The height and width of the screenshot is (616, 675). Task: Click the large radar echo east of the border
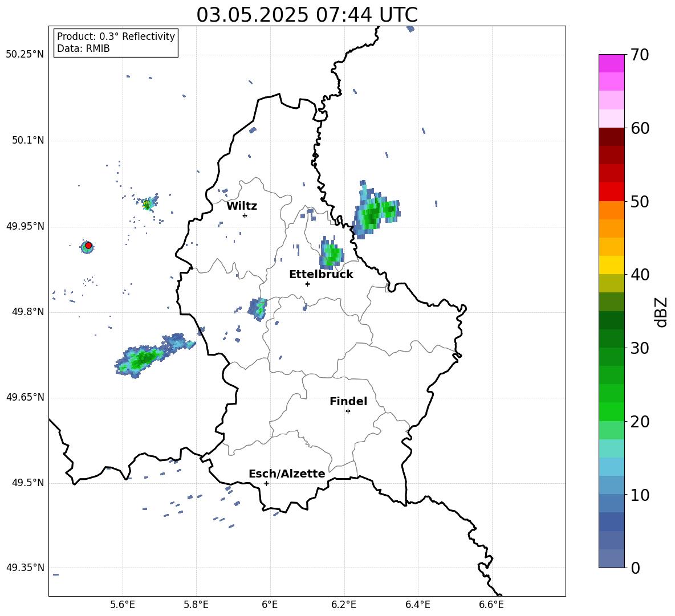[x=376, y=211]
